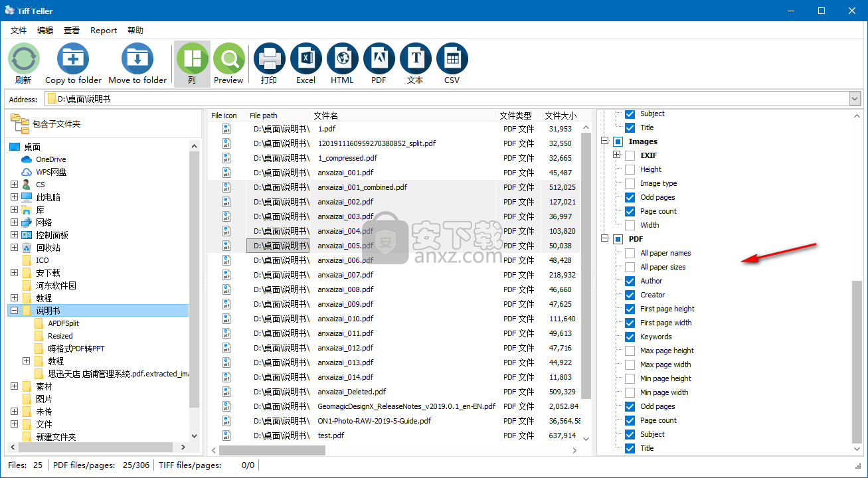Screen dimensions: 868x478
Task: Select ON1-Photo-RAW-2019-5-Guide.pdf file row
Action: click(x=394, y=421)
